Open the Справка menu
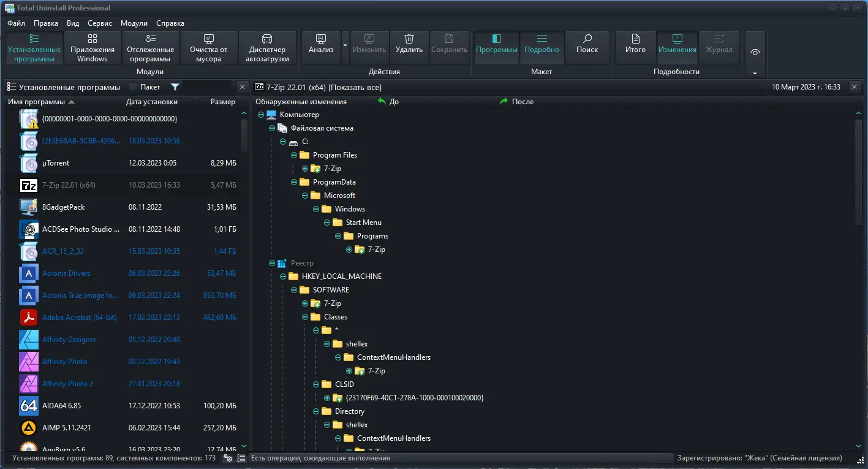This screenshot has width=868, height=469. pyautogui.click(x=170, y=23)
